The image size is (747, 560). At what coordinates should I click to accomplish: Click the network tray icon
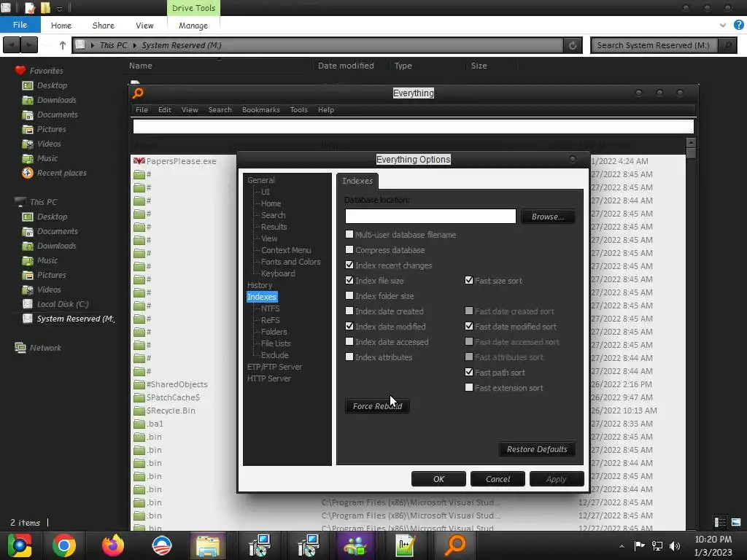coord(657,546)
